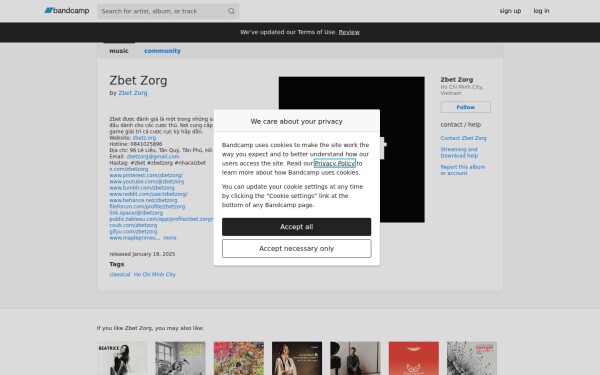
Task: Open the public.tableau.com profile link
Action: point(161,219)
